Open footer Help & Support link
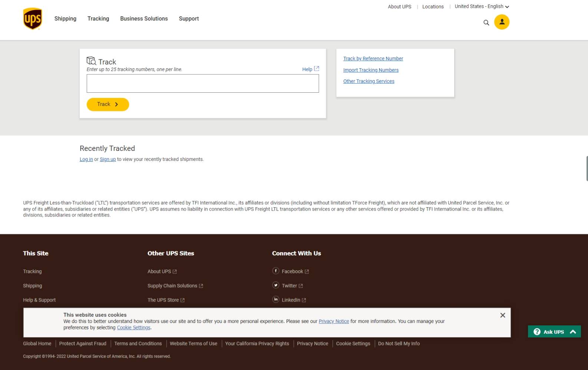This screenshot has height=370, width=588. click(39, 300)
